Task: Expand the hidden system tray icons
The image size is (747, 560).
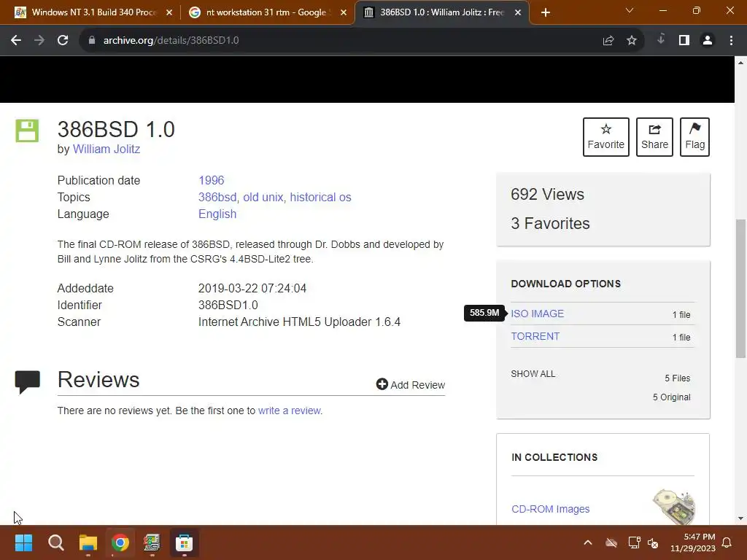Action: click(x=588, y=542)
